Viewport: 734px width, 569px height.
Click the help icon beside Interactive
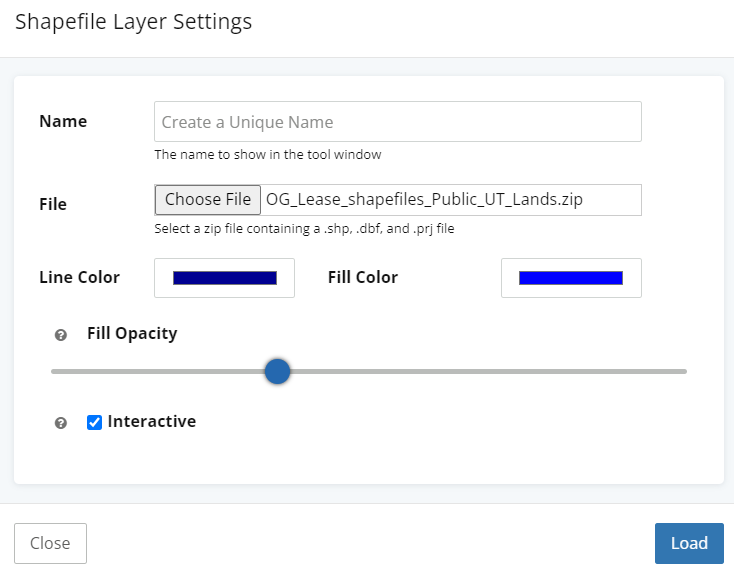coord(61,423)
